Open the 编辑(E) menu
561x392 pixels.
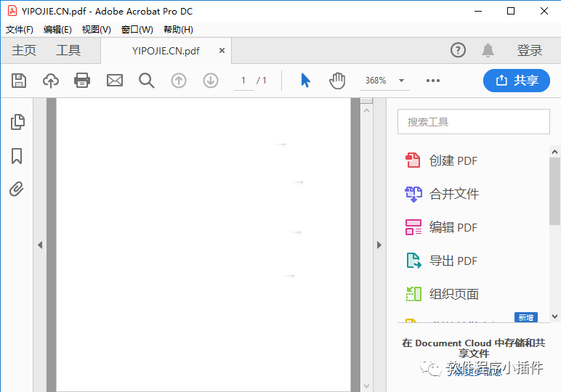tap(57, 30)
